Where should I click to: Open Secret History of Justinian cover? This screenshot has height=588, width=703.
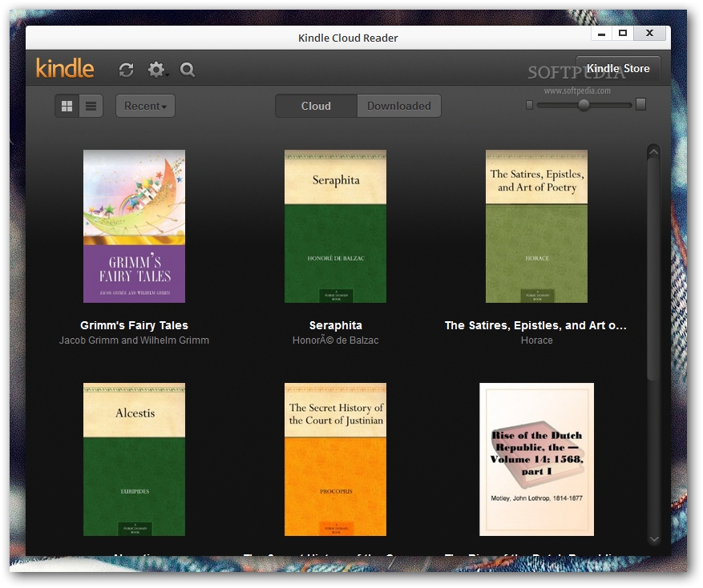[x=335, y=459]
